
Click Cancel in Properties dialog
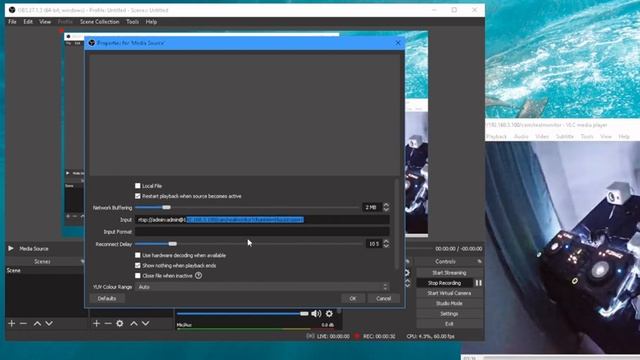click(x=383, y=298)
